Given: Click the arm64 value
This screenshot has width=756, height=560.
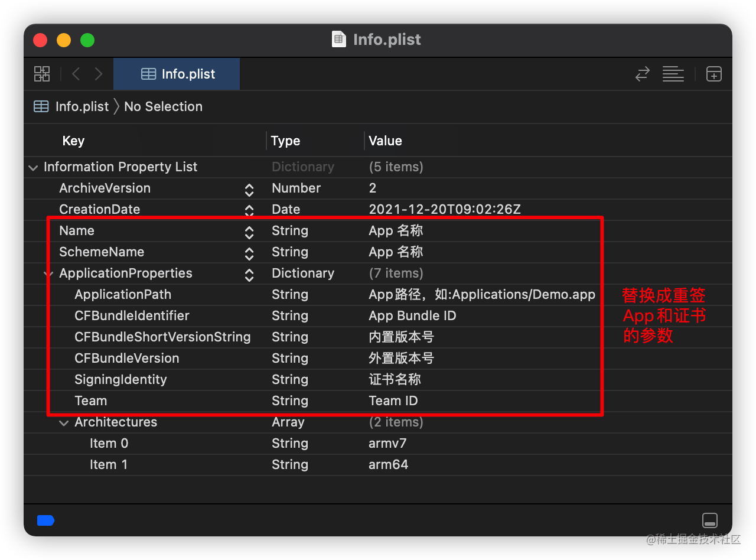Looking at the screenshot, I should coord(389,464).
